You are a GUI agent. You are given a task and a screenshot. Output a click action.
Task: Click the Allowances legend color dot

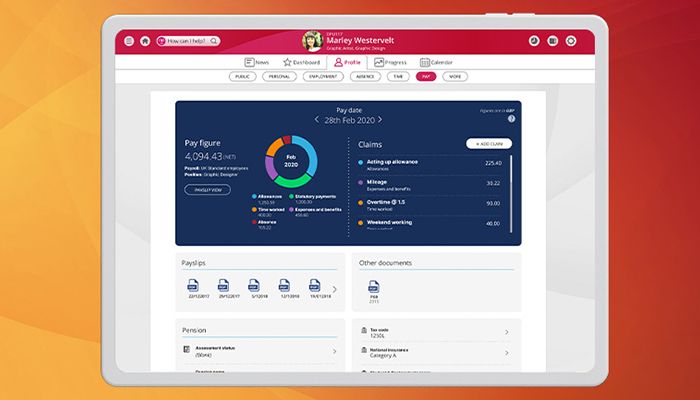coord(254,196)
